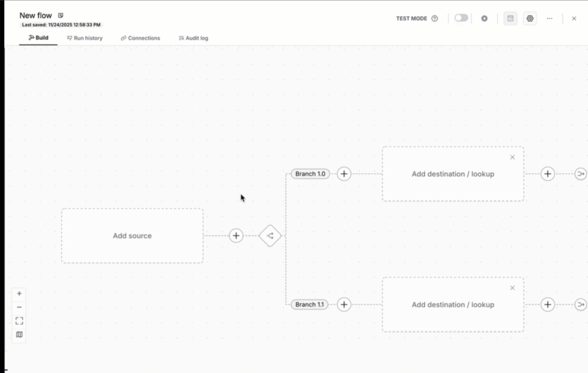Close the flow builder with the X
The height and width of the screenshot is (373, 588).
click(x=574, y=18)
